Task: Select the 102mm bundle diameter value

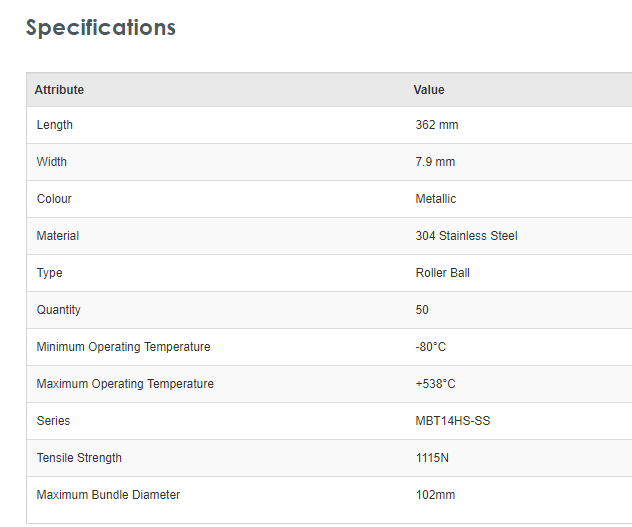Action: 436,495
